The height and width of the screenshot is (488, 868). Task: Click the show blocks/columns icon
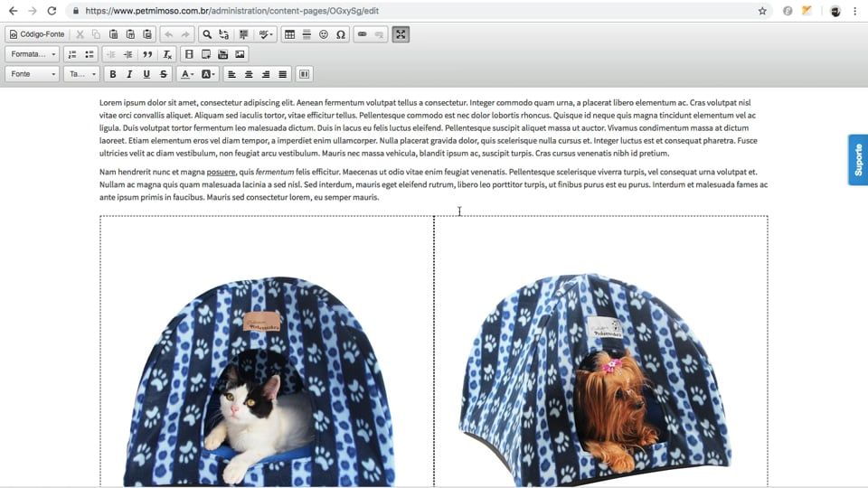tap(305, 74)
